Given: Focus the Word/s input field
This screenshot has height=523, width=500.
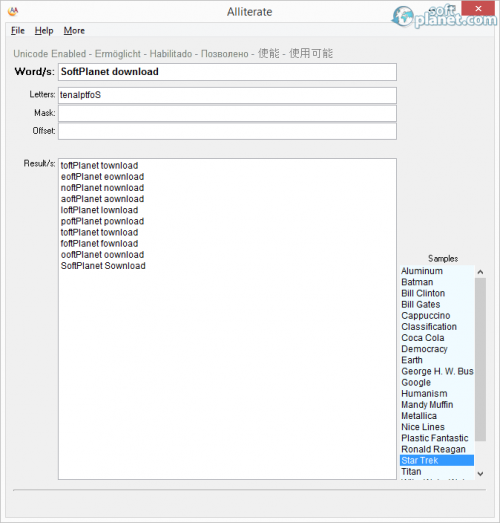Looking at the screenshot, I should [x=227, y=72].
